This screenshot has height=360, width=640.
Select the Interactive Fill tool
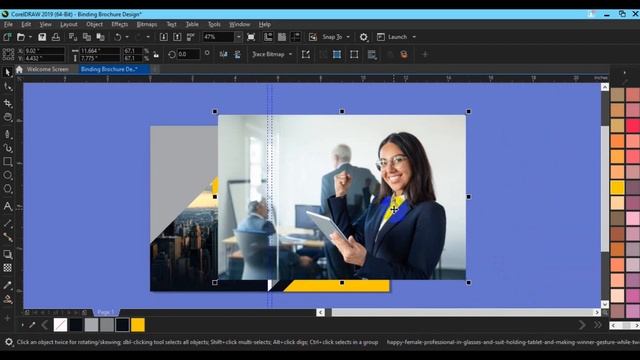[x=7, y=299]
